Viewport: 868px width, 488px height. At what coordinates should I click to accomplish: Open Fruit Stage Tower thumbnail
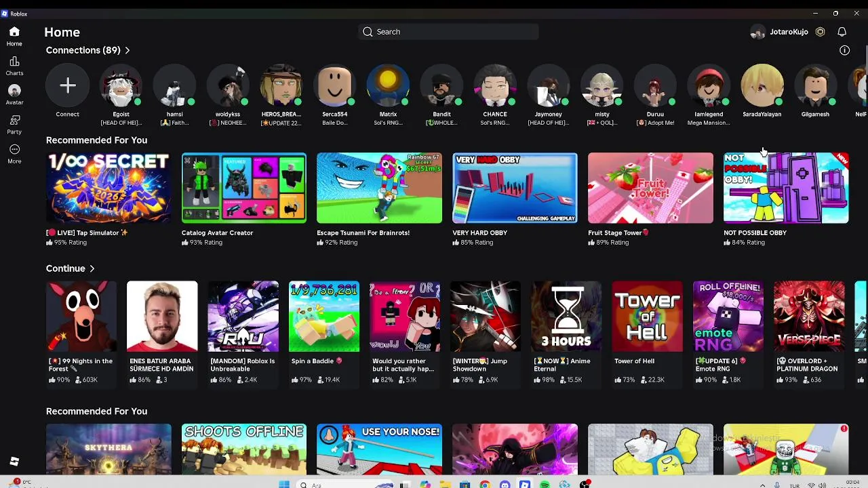[x=650, y=188]
